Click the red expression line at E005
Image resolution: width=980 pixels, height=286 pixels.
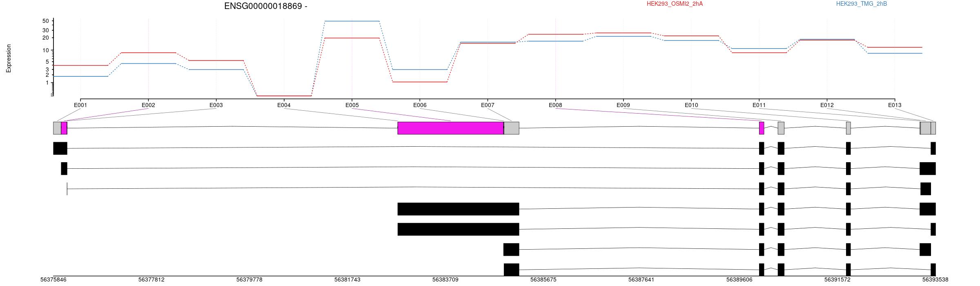pyautogui.click(x=352, y=38)
